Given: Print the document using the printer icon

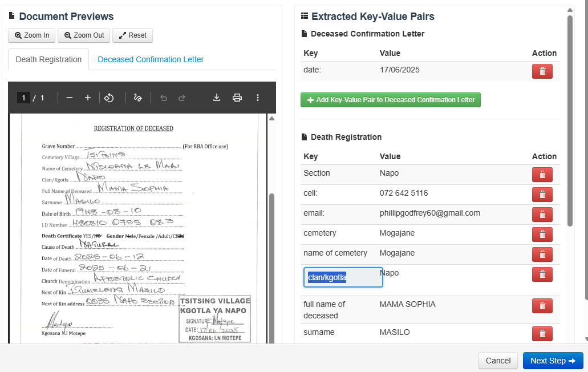Looking at the screenshot, I should click(x=237, y=98).
